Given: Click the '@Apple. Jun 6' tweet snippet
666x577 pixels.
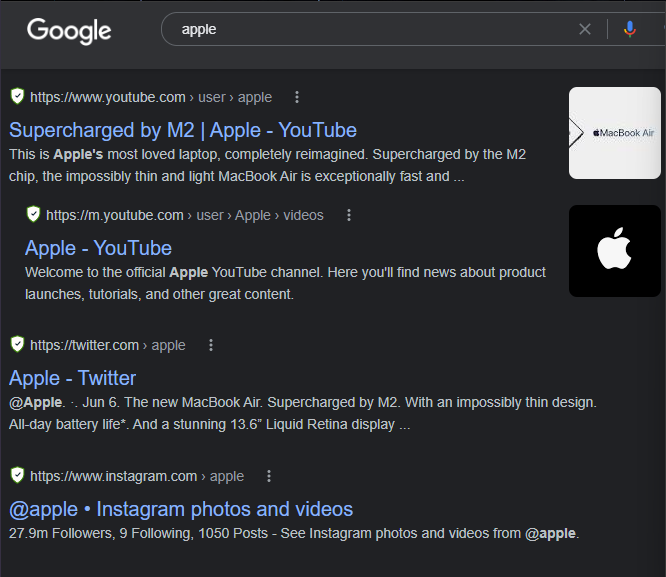Looking at the screenshot, I should pyautogui.click(x=302, y=413).
